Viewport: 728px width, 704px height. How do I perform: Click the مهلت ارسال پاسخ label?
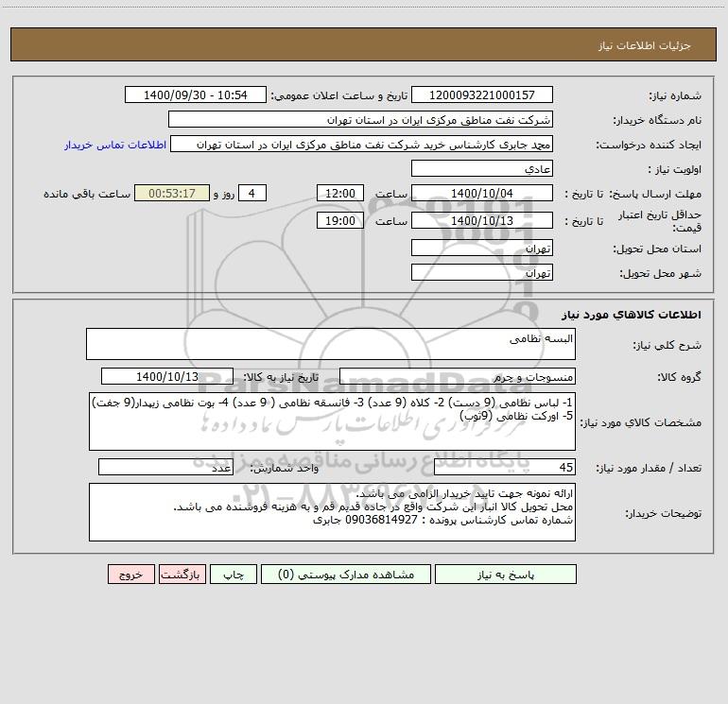pyautogui.click(x=655, y=194)
